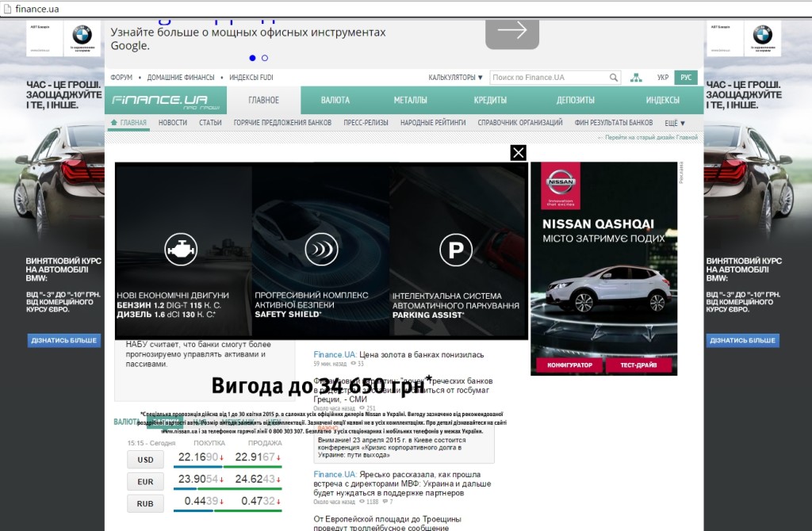The height and width of the screenshot is (531, 812).
Task: Click the USD buy rate 22.1690
Action: (x=201, y=457)
